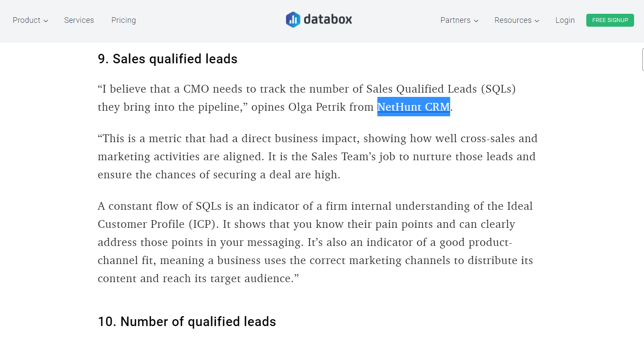Click the databox wordmark text
This screenshot has width=644, height=345.
tap(328, 20)
